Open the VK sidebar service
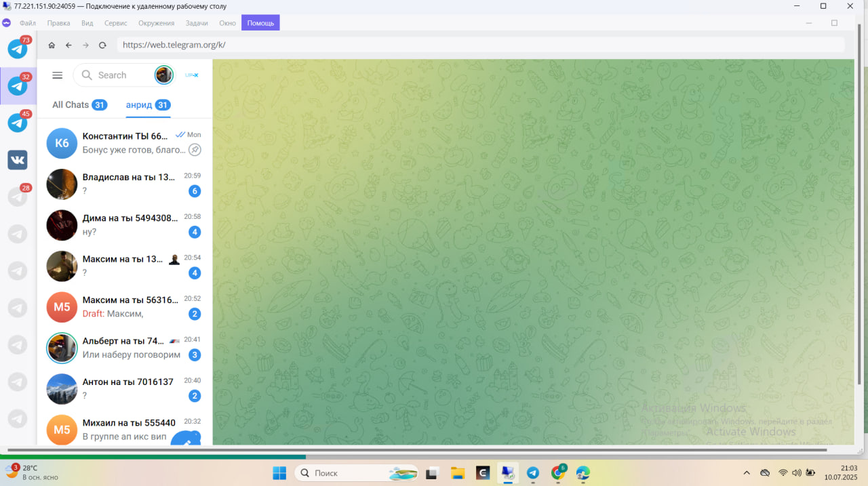 (18, 160)
